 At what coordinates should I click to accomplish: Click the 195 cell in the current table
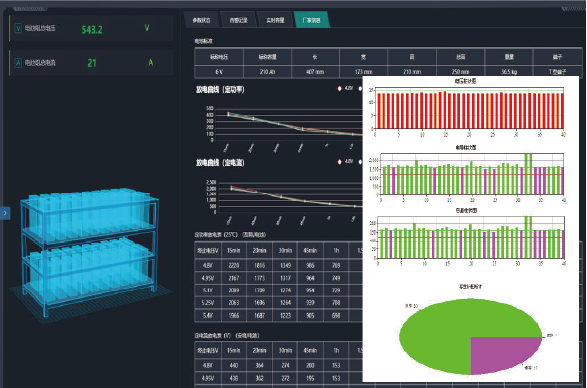tap(310, 378)
